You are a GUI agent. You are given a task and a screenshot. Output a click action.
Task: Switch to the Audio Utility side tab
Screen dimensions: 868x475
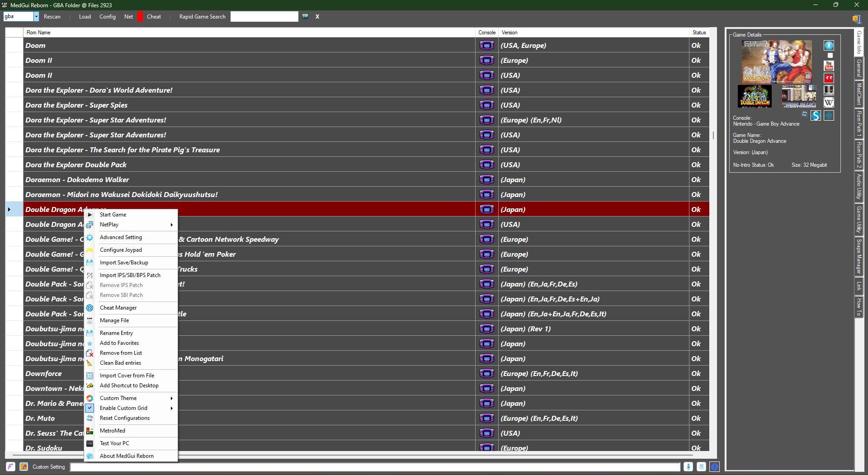(859, 187)
